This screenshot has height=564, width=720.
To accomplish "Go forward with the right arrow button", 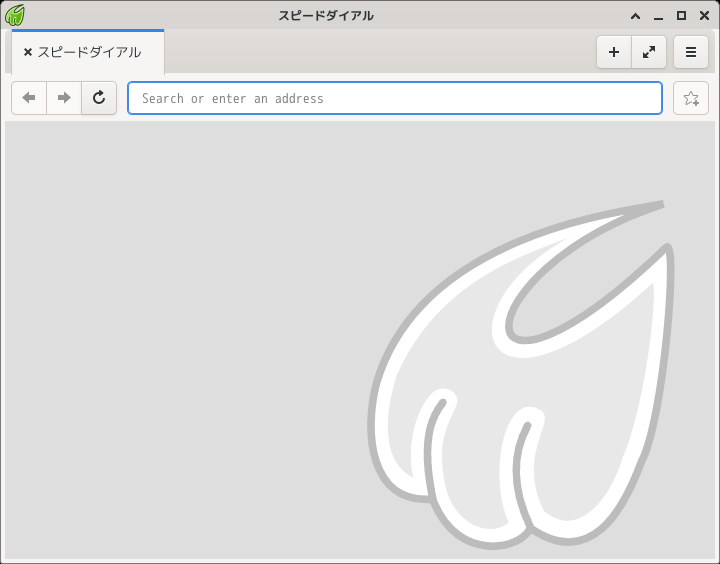I will click(x=64, y=98).
